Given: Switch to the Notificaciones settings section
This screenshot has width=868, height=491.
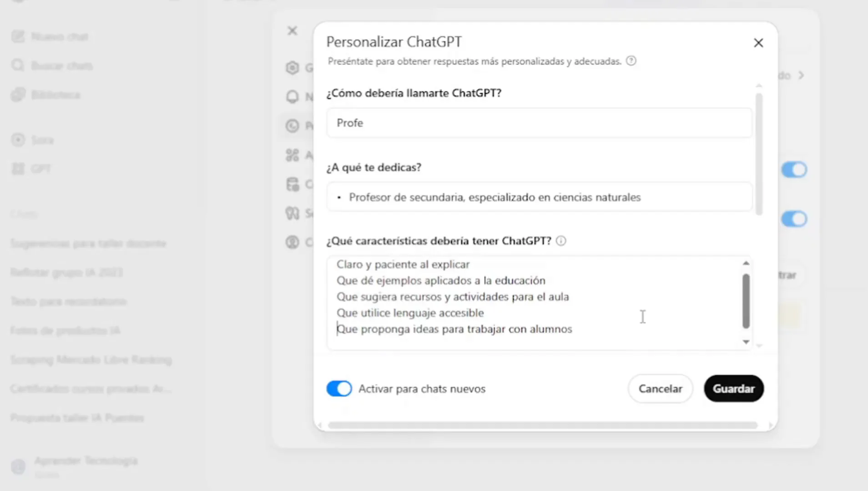Looking at the screenshot, I should tap(292, 97).
